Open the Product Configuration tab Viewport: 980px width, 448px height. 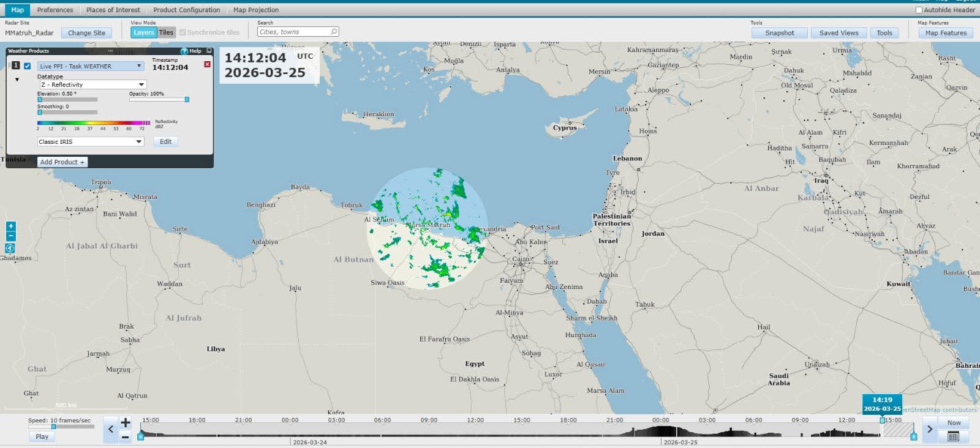point(186,10)
